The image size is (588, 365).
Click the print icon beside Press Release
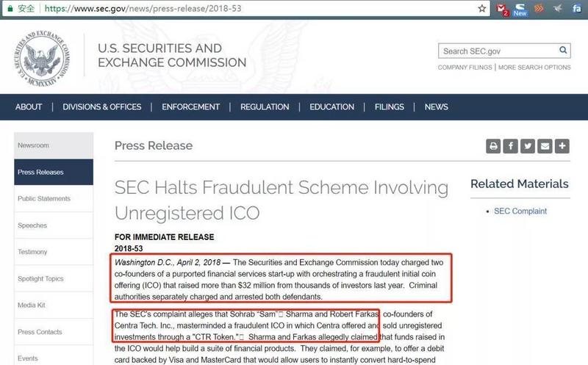(x=493, y=146)
